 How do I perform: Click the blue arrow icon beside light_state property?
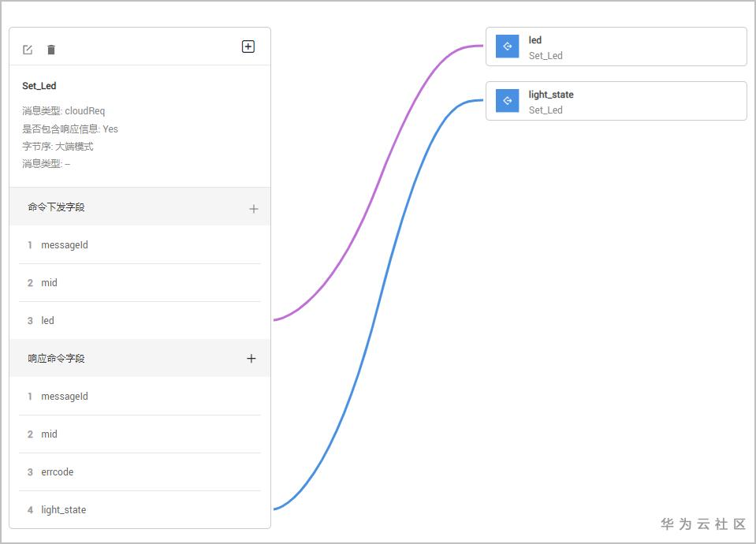(x=507, y=101)
